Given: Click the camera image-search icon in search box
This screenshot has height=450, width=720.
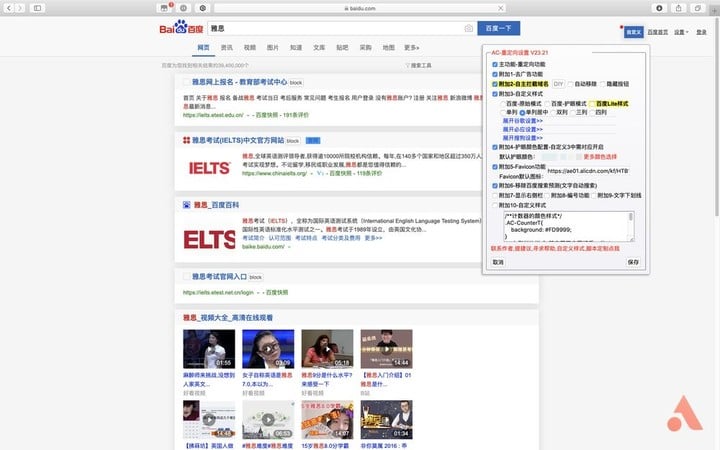Looking at the screenshot, I should point(468,28).
